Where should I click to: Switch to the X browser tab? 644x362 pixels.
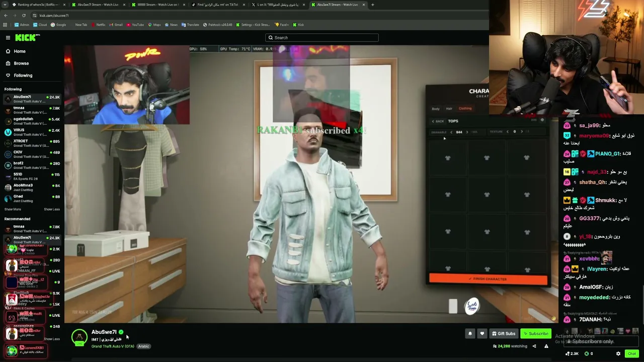(278, 5)
